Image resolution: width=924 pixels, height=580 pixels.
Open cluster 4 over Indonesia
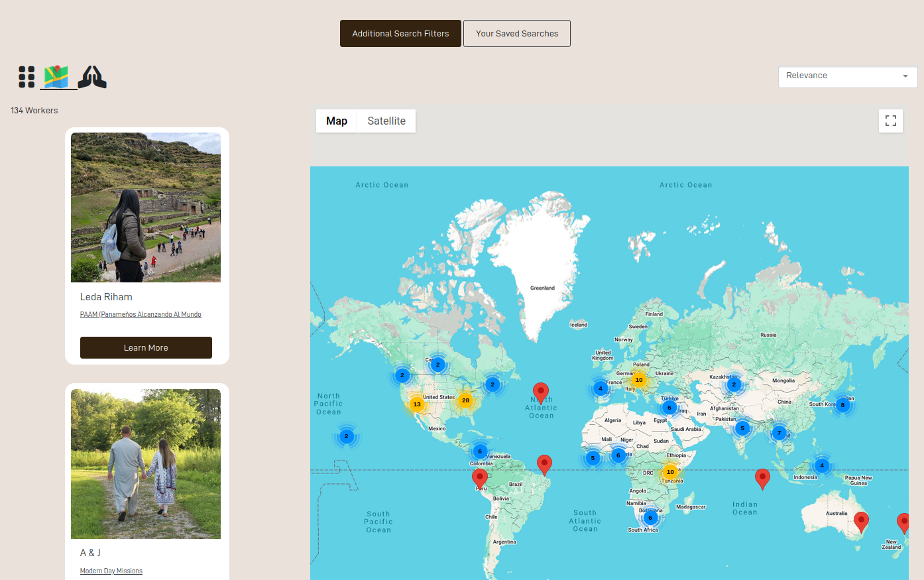click(822, 465)
